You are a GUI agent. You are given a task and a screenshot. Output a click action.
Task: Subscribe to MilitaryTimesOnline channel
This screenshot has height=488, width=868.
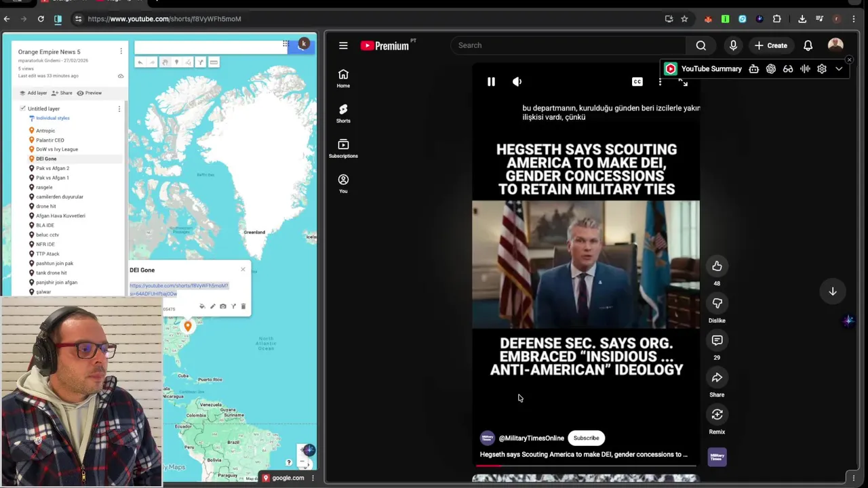586,438
